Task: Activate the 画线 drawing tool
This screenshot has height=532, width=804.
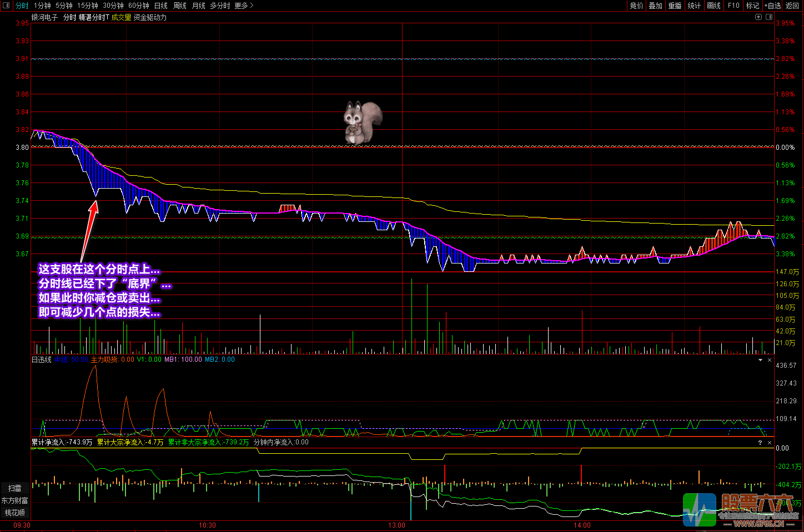Action: click(714, 6)
